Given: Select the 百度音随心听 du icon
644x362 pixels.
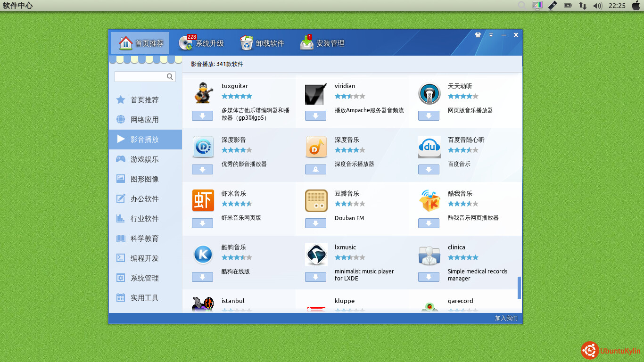Looking at the screenshot, I should [x=429, y=147].
